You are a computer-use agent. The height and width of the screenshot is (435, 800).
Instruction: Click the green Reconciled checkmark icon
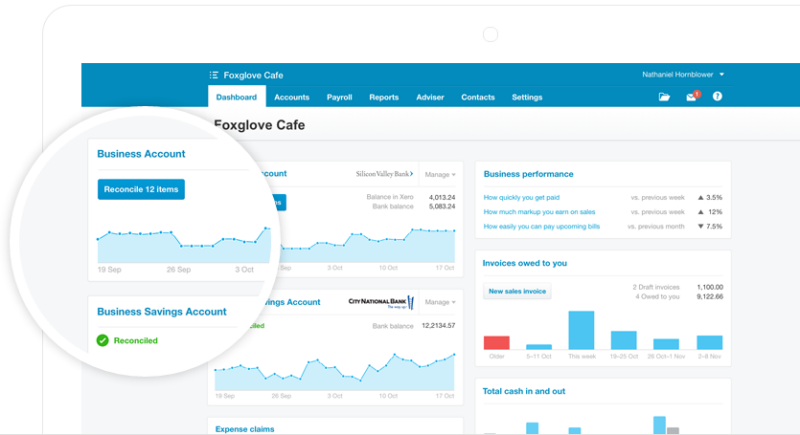103,340
